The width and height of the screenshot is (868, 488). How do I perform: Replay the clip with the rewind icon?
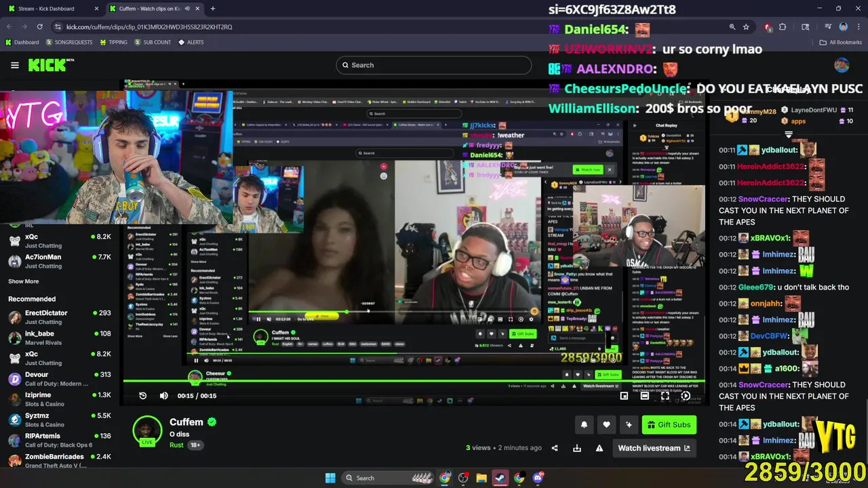143,396
